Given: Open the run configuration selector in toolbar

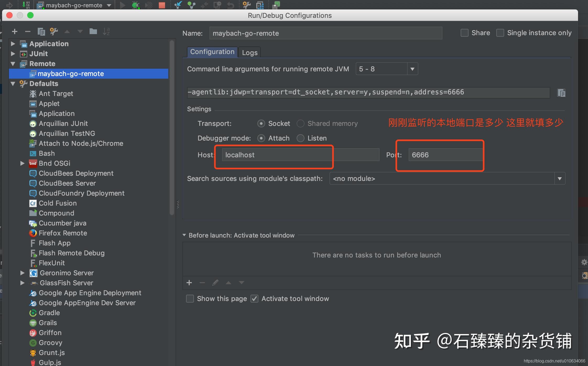Looking at the screenshot, I should (x=74, y=5).
